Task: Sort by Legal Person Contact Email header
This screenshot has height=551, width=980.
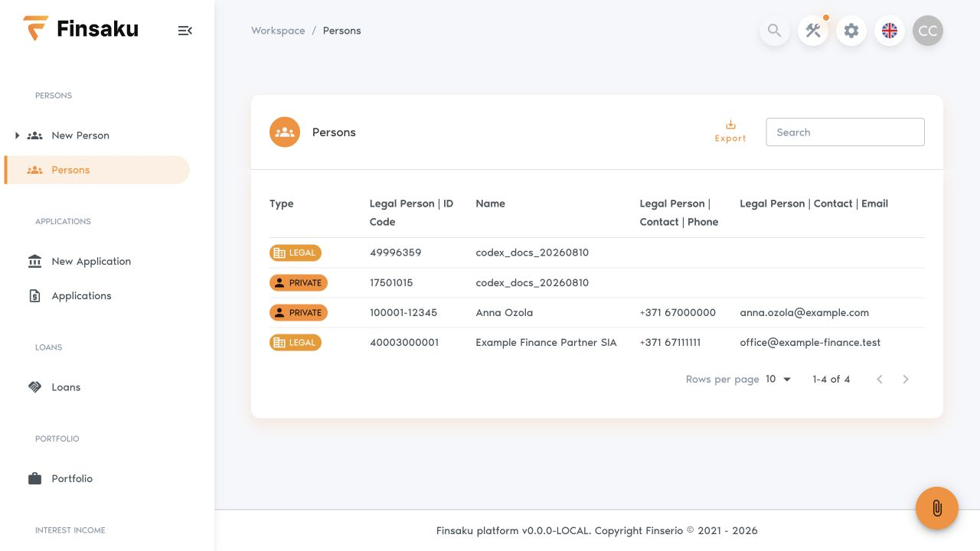Action: click(814, 204)
